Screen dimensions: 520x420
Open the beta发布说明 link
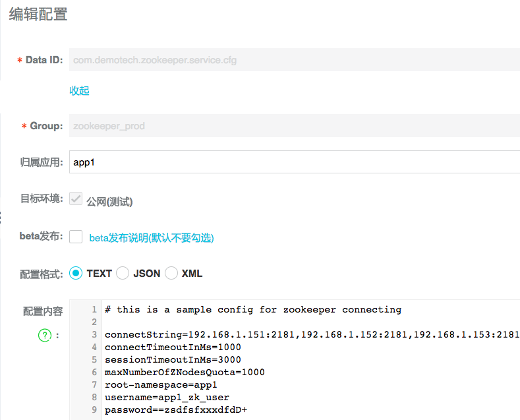pyautogui.click(x=152, y=238)
